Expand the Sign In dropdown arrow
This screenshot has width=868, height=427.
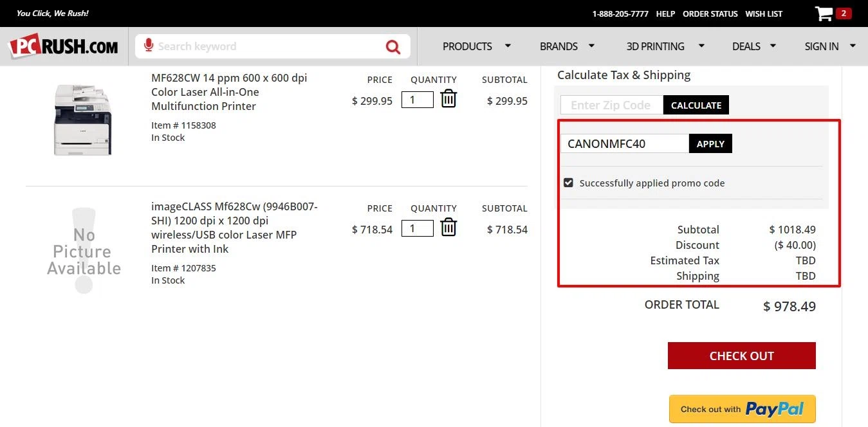853,46
